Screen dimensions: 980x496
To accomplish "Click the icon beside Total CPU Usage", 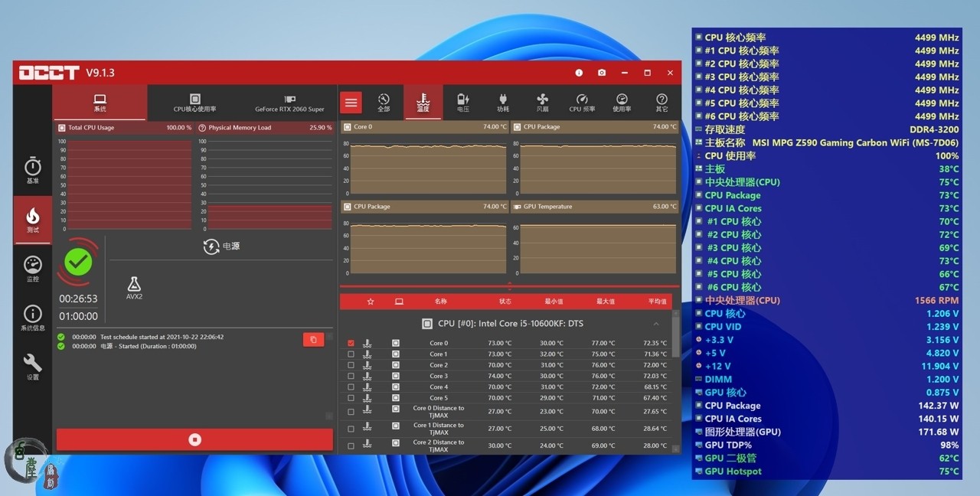I will tap(62, 128).
